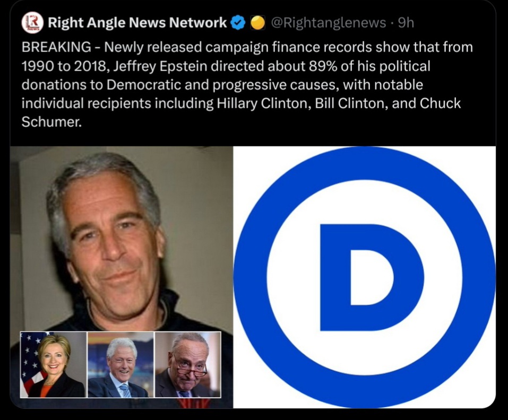508x420 pixels.
Task: Click the blue letter D in logo
Action: point(372,277)
